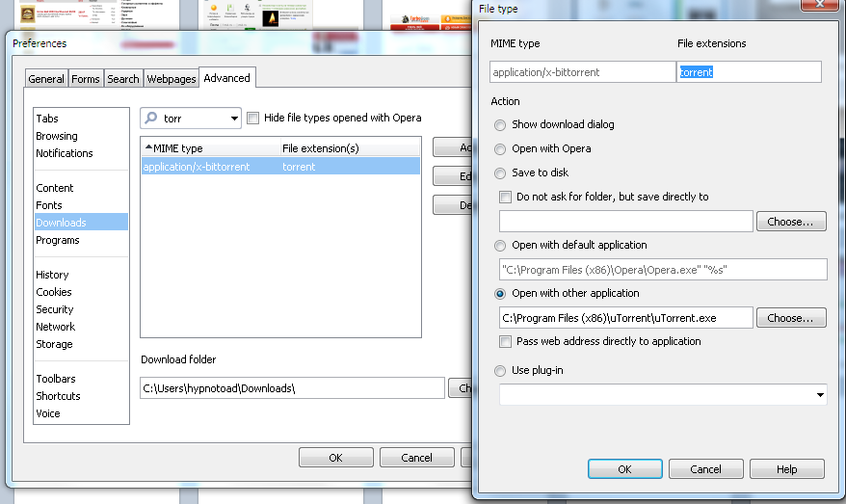Toggle Pass web address directly to application
846x504 pixels.
coord(505,341)
